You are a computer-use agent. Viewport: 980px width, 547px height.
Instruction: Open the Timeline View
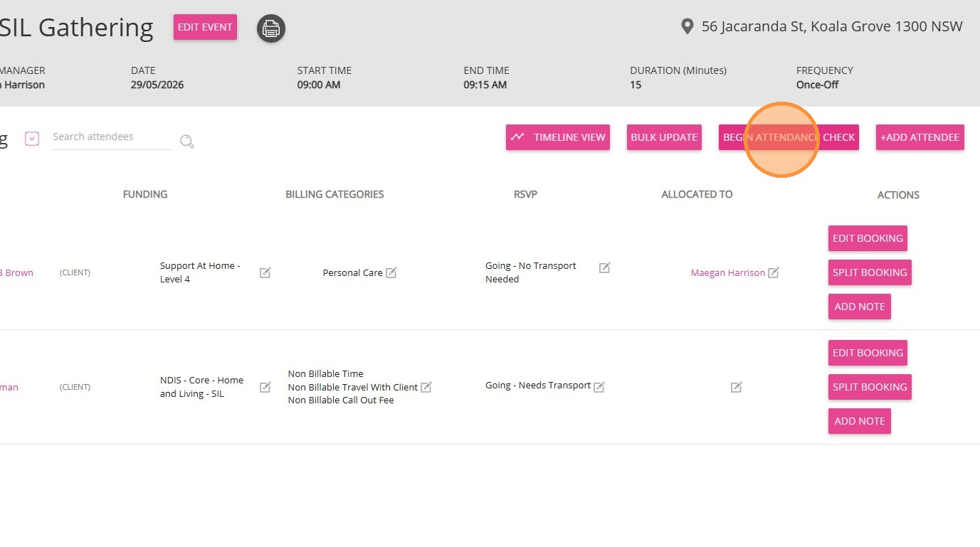[558, 137]
